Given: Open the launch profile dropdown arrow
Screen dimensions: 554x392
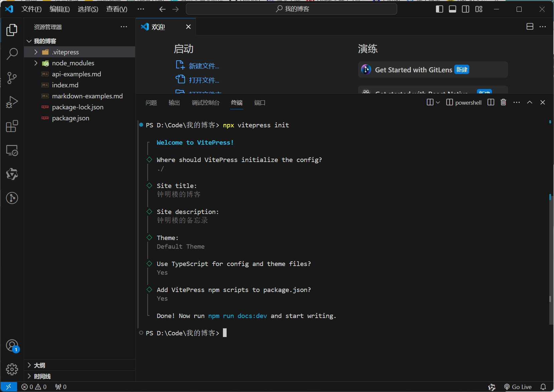Looking at the screenshot, I should [438, 102].
